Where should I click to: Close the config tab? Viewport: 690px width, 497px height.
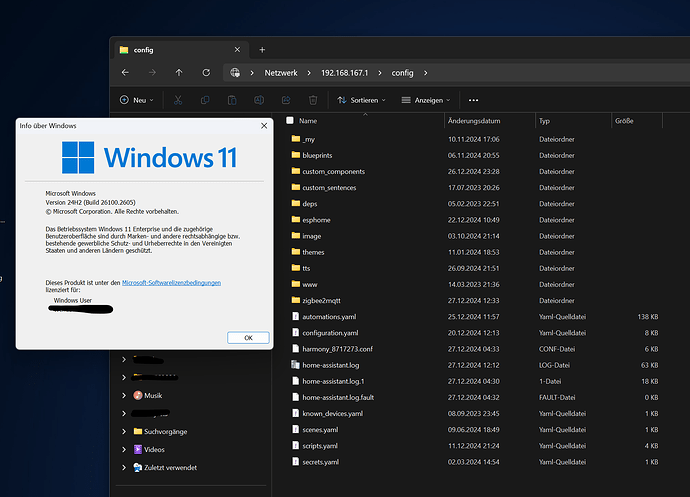pos(237,50)
